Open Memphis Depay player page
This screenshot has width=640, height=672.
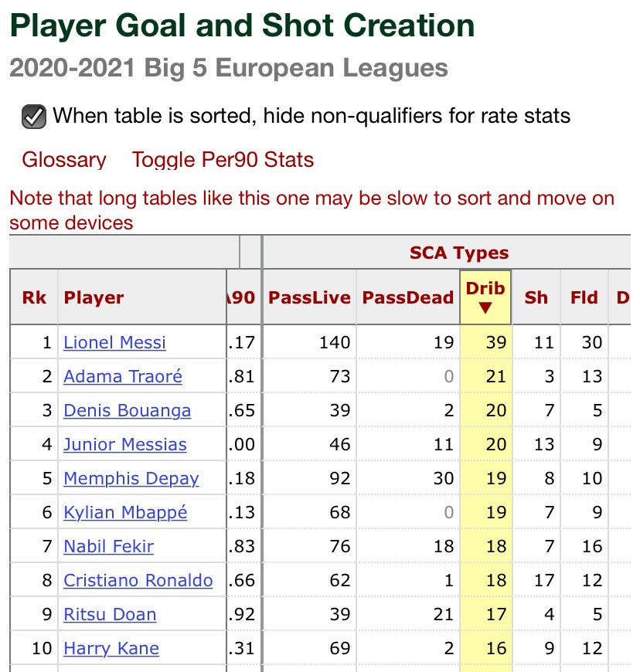pyautogui.click(x=131, y=478)
